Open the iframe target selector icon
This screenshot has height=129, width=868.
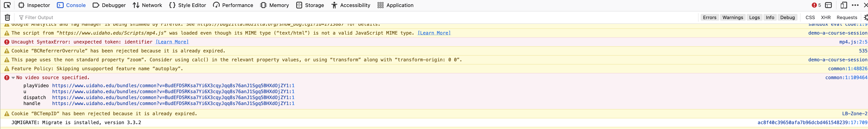[829, 5]
